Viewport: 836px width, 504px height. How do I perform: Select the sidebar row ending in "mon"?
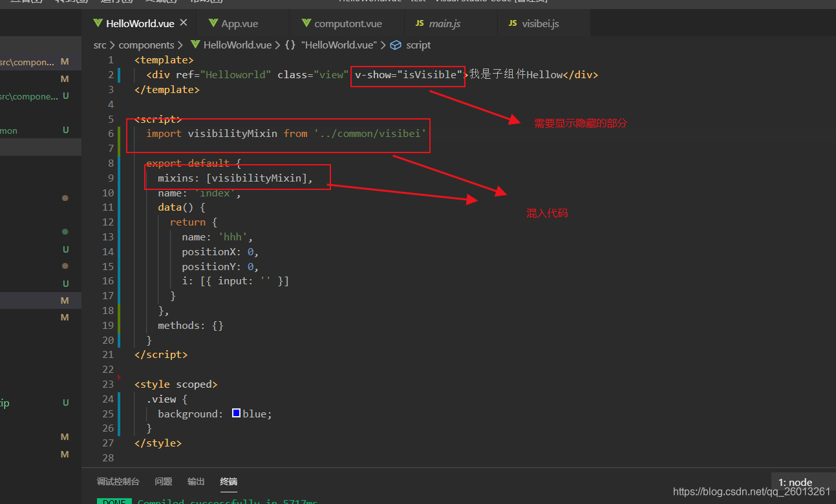tap(40, 131)
